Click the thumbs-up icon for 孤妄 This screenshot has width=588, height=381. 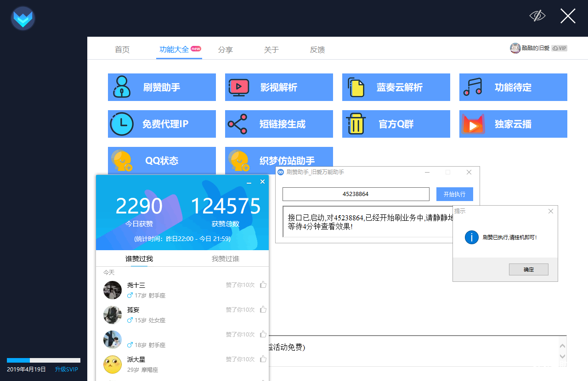263,309
